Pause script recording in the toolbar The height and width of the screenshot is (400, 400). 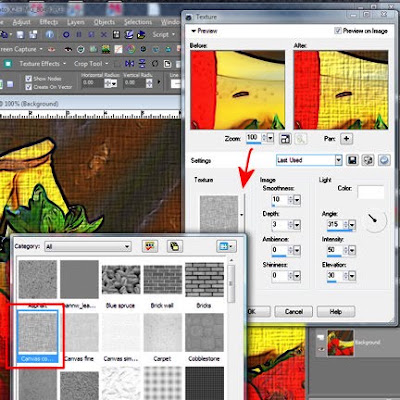(x=79, y=34)
